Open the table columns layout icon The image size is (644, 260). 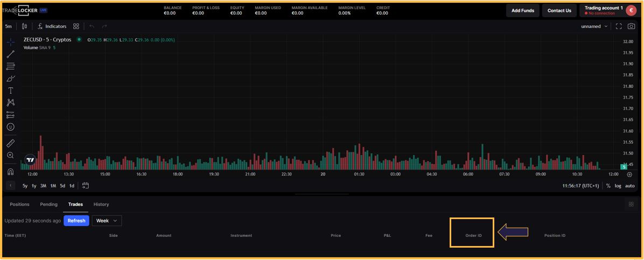click(x=631, y=204)
